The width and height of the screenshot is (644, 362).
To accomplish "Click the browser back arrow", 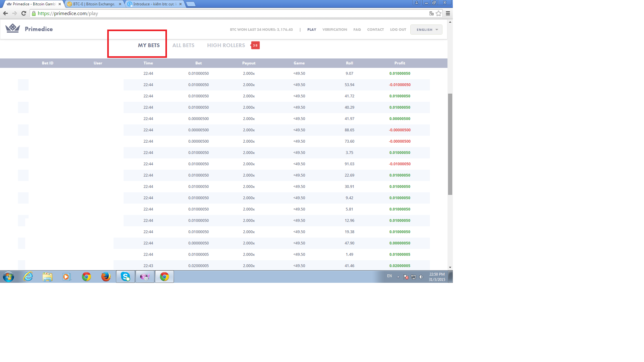I will pyautogui.click(x=5, y=13).
